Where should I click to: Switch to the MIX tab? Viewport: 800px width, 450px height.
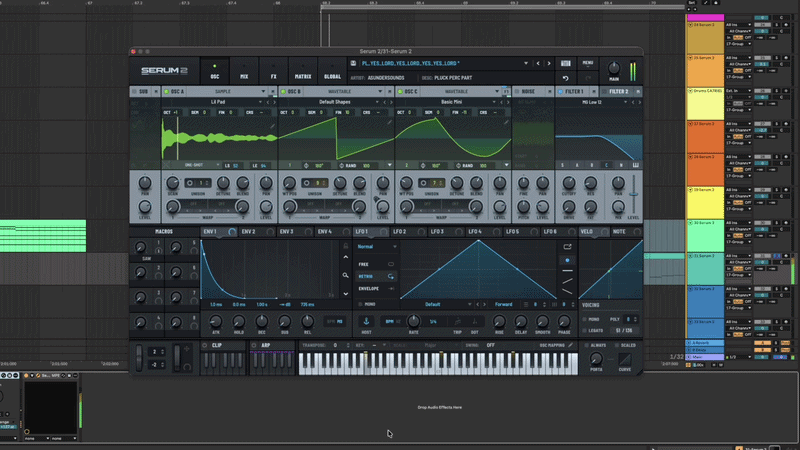click(244, 71)
